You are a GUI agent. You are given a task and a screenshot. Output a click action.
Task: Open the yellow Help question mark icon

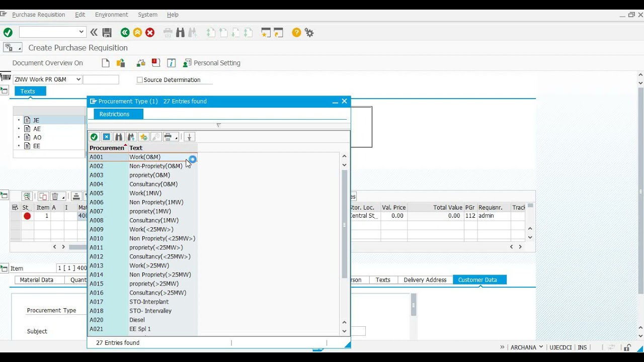[296, 33]
